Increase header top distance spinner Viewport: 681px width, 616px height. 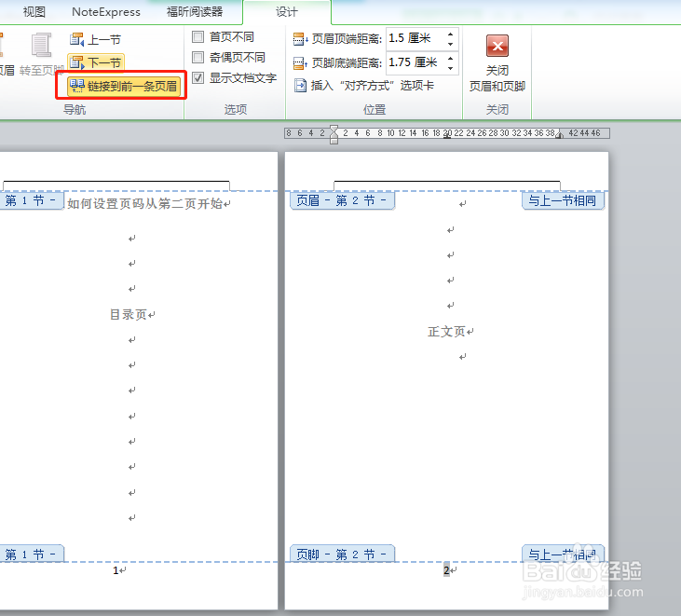(450, 34)
